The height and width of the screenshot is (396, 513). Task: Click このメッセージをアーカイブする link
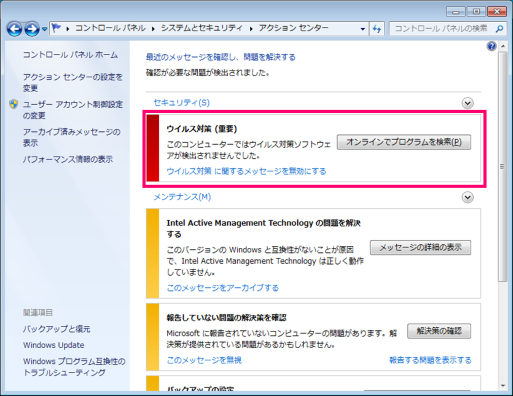pyautogui.click(x=223, y=288)
